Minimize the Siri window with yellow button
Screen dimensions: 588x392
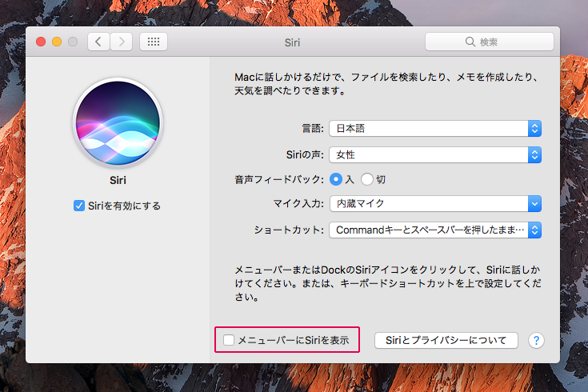[x=57, y=42]
